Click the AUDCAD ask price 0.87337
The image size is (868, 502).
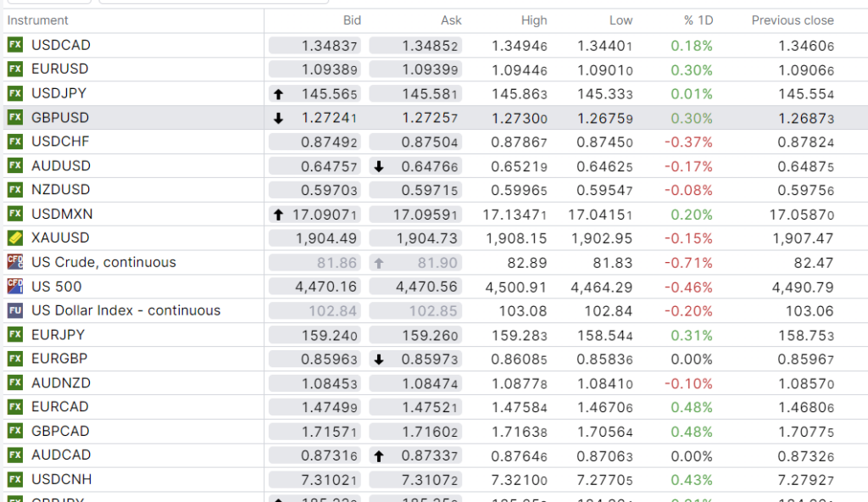[x=415, y=455]
